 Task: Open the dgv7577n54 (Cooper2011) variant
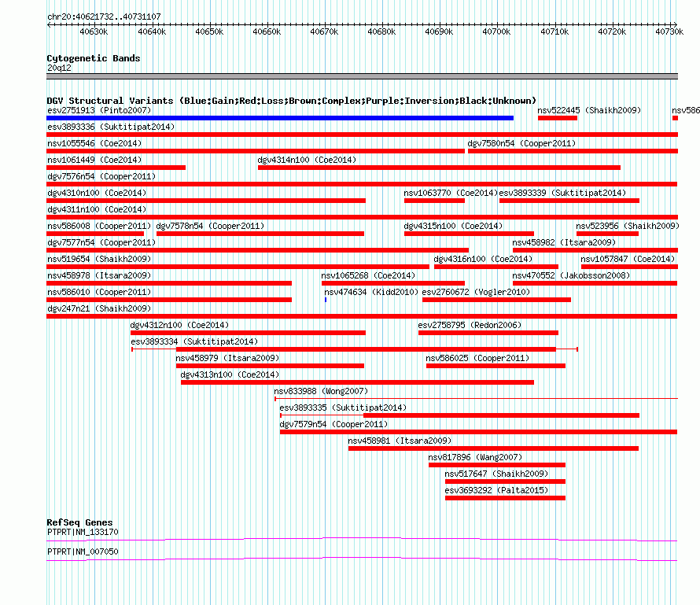pos(258,250)
